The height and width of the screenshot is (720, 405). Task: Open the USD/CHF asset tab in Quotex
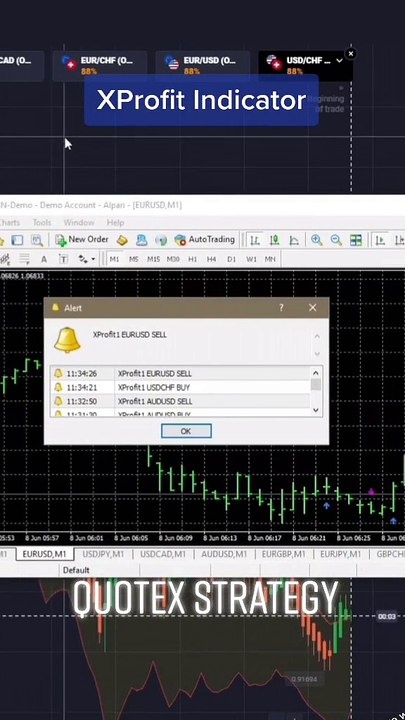pyautogui.click(x=305, y=66)
